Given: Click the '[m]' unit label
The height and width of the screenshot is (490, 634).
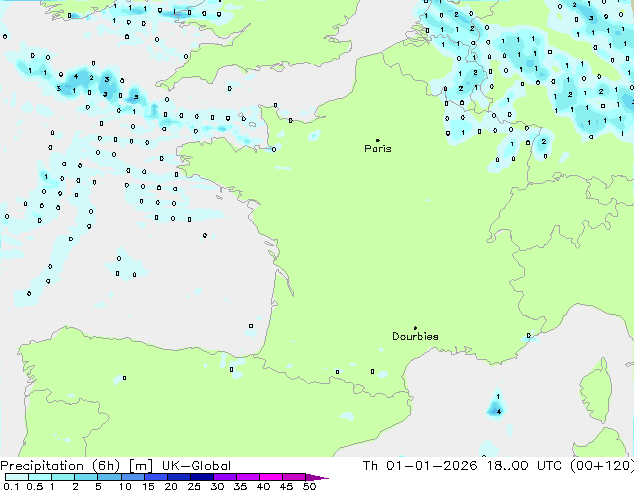Looking at the screenshot, I should click(x=140, y=466).
